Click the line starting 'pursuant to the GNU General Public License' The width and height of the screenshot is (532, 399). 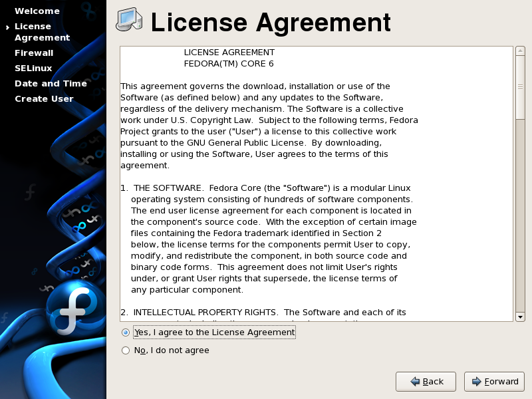pyautogui.click(x=251, y=143)
